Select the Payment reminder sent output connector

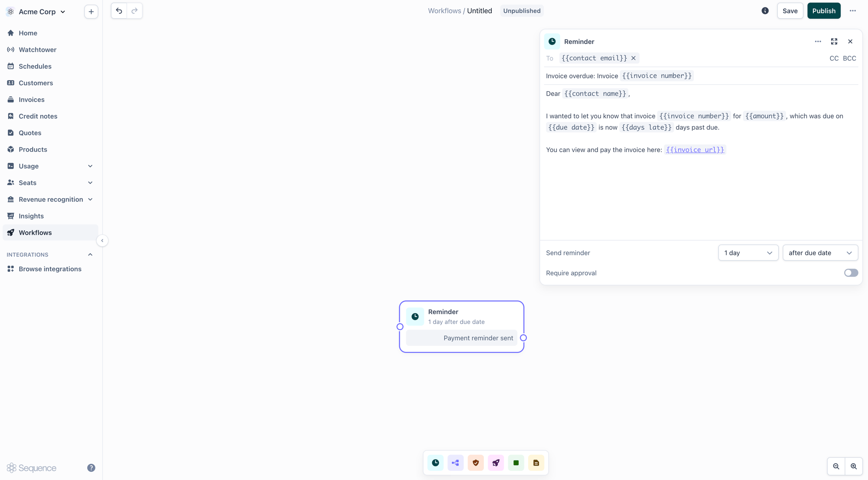523,338
